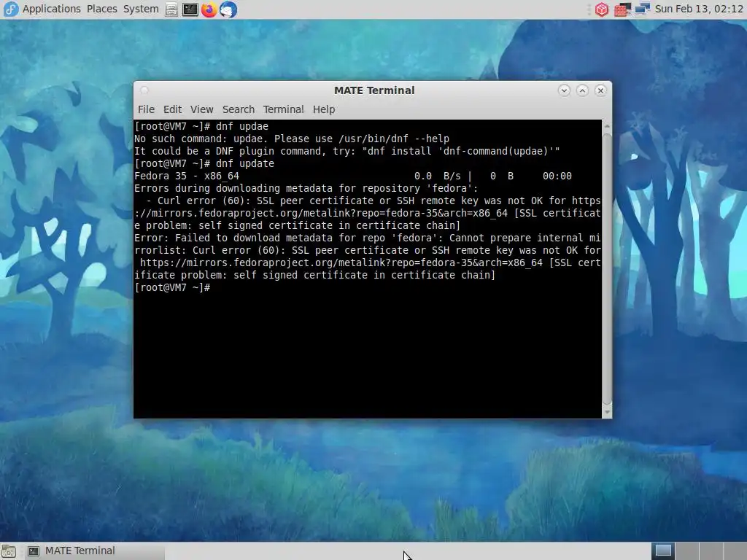This screenshot has height=560, width=747.
Task: Switch to the second workspace in the switcher
Action: (687, 551)
